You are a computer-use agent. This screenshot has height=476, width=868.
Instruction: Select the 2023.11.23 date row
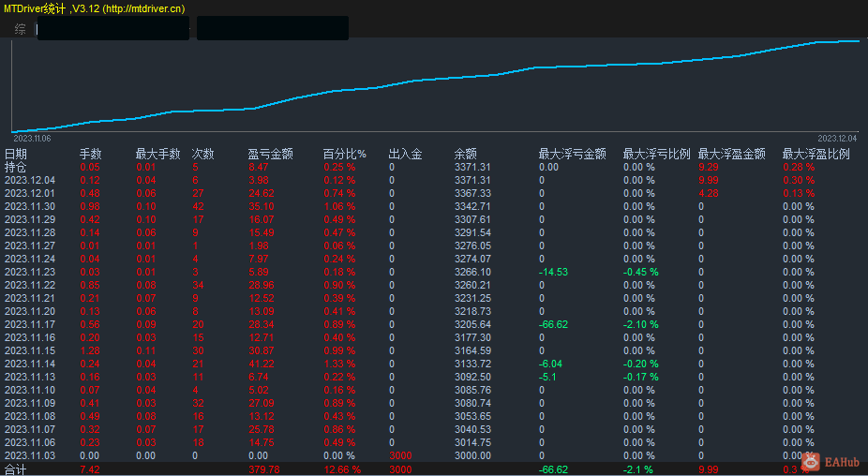(x=30, y=272)
